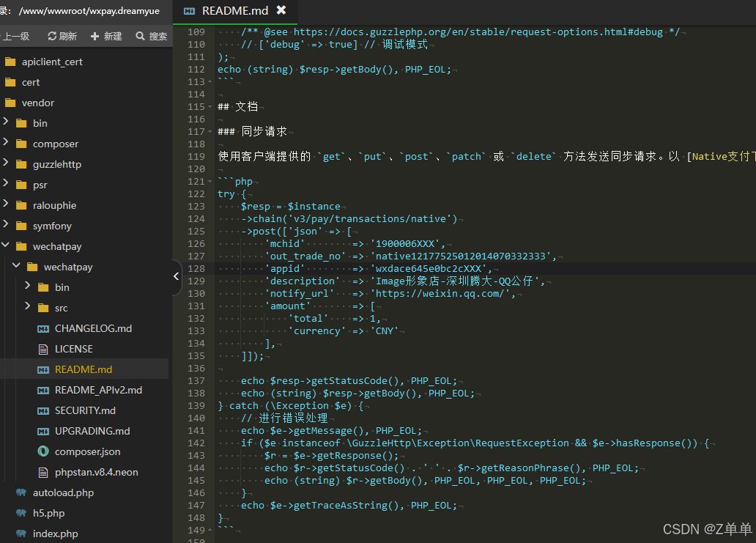This screenshot has height=543, width=756.
Task: Click the cert folder icon
Action: 10,83
